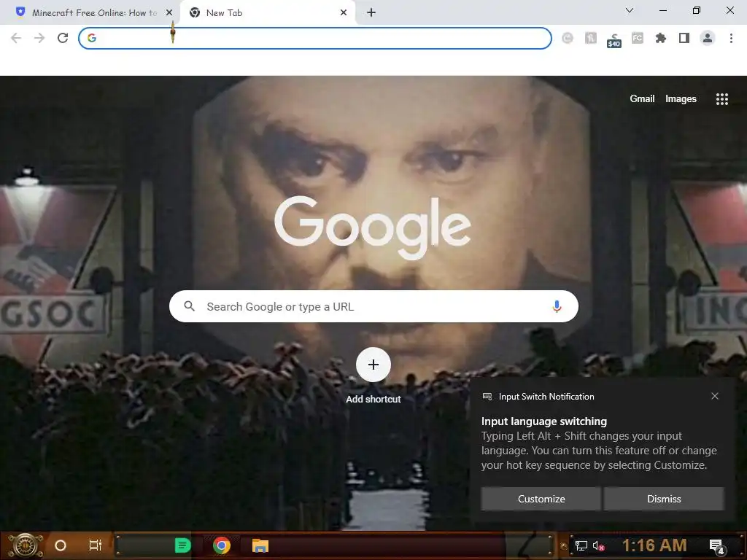Viewport: 747px width, 560px height.
Task: Open the steampunk Start button
Action: (x=26, y=545)
